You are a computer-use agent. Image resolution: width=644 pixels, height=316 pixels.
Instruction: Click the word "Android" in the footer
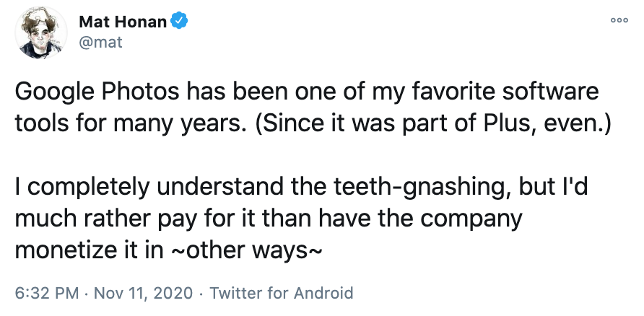coord(318,293)
